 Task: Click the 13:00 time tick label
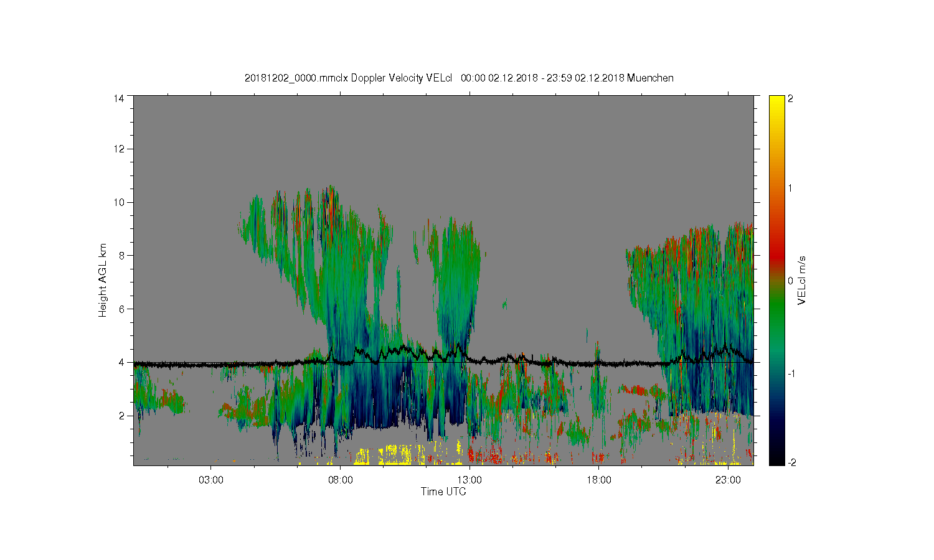(x=469, y=480)
